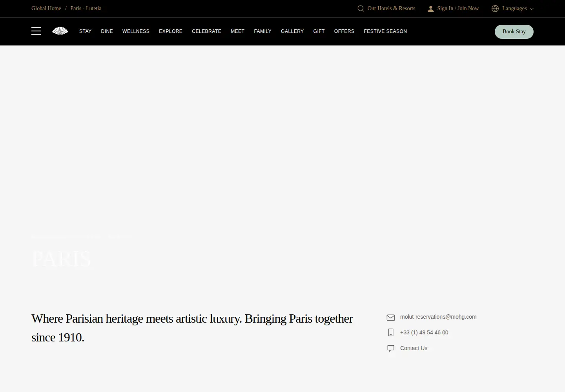Expand the Languages dropdown chevron

click(532, 9)
